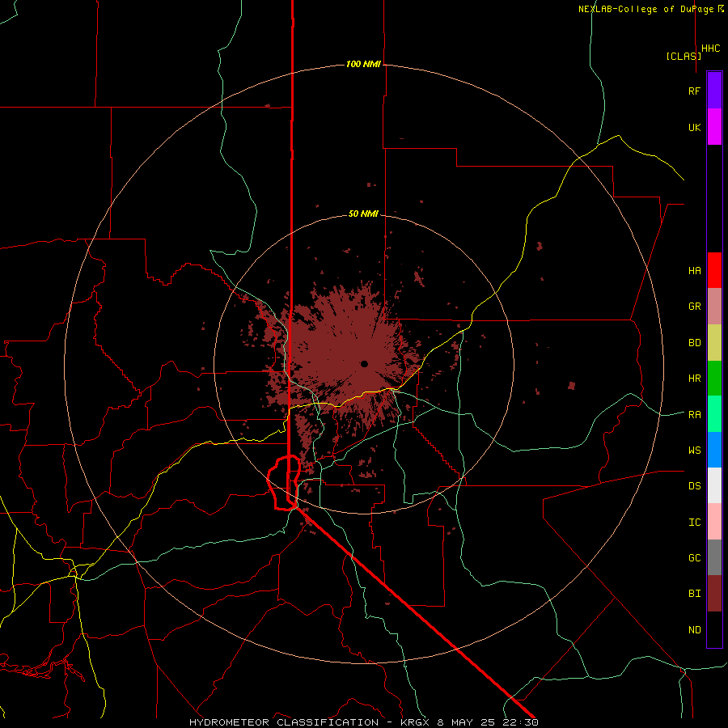Screen dimensions: 728x728
Task: Click the BI dark red legend swatch
Action: (714, 594)
